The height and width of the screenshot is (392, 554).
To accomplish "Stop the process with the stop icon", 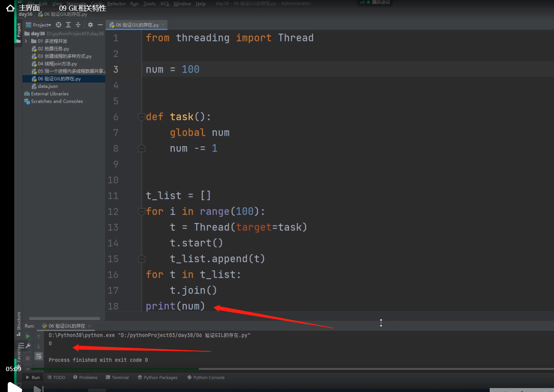I will [x=28, y=358].
